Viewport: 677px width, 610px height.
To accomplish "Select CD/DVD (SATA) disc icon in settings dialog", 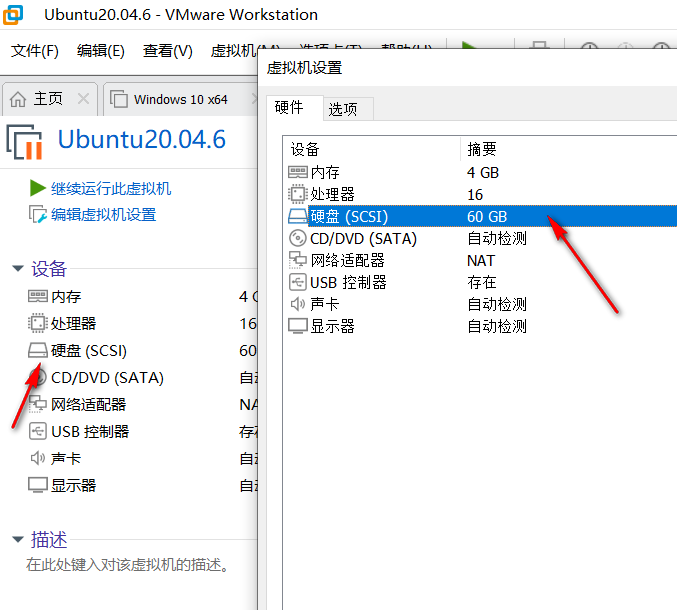I will tap(297, 238).
